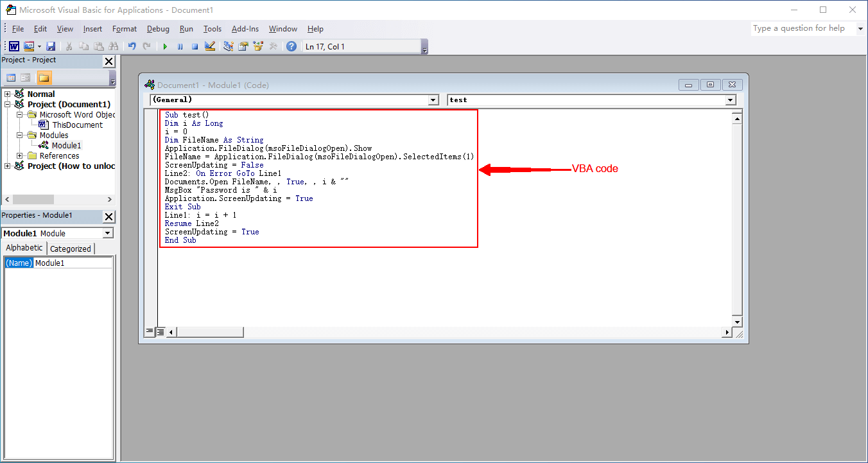Open Find with the binoculars icon
Screen dimensions: 868x463
pos(114,46)
